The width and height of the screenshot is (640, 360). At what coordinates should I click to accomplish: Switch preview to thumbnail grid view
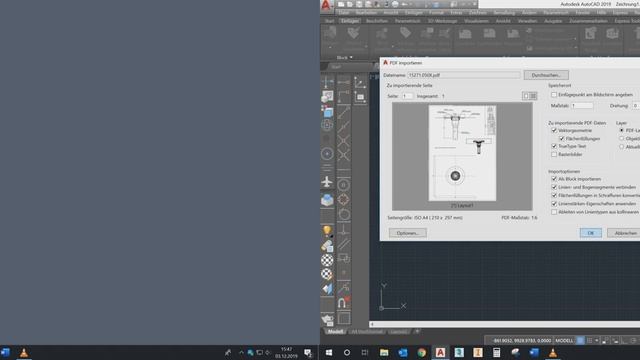(533, 96)
